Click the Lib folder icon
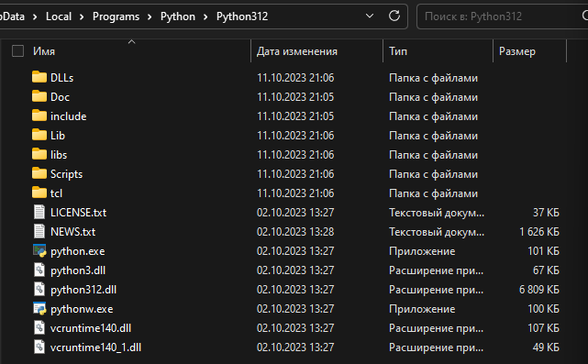This screenshot has height=364, width=588. 39,135
